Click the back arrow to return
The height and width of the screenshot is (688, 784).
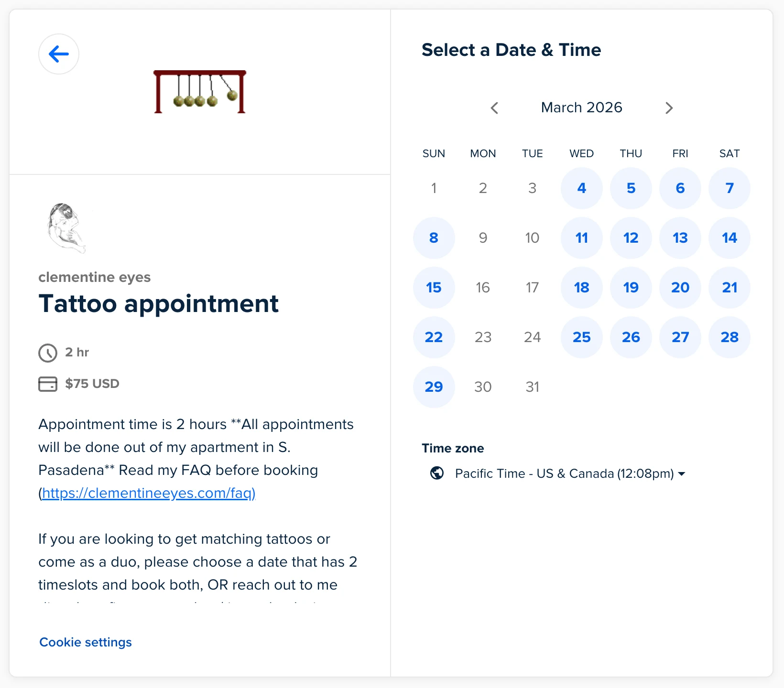point(58,54)
